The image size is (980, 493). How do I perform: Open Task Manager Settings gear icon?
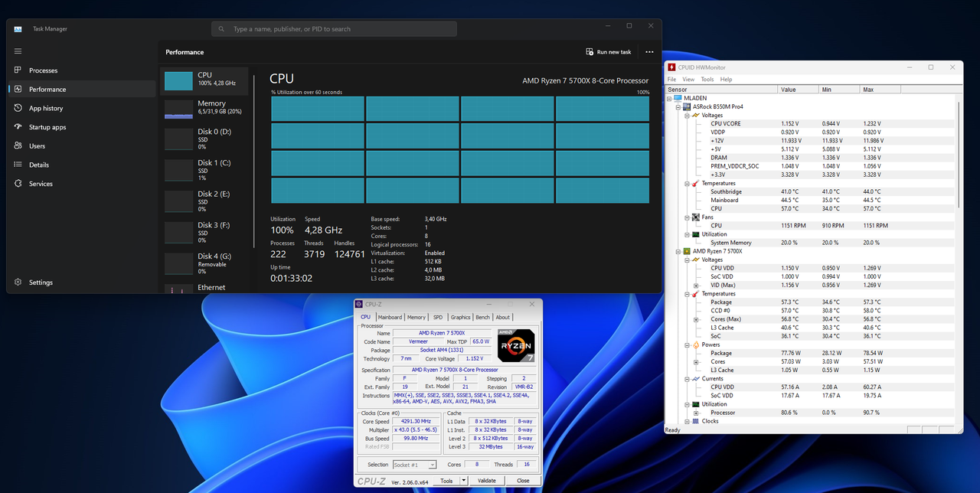18,282
